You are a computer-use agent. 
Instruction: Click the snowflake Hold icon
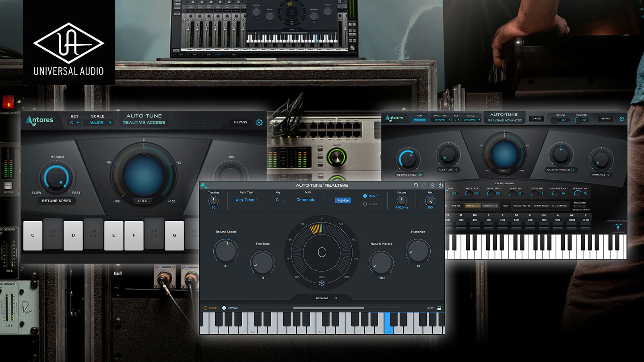coord(322,284)
